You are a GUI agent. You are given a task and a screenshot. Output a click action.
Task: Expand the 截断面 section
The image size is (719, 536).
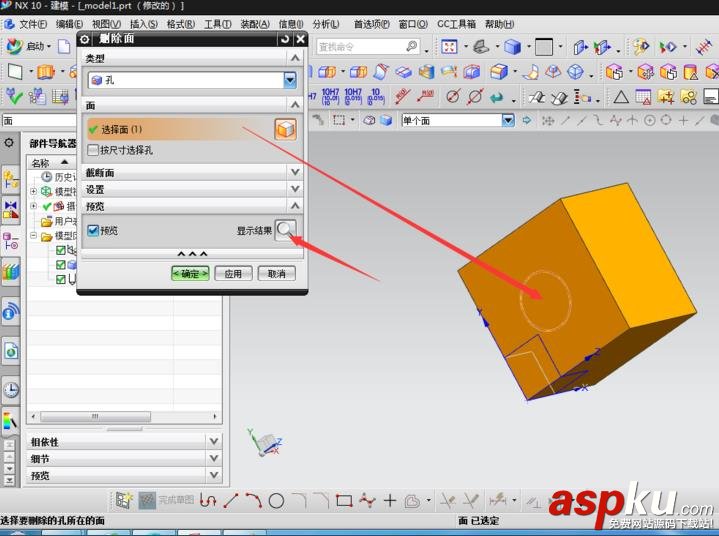pos(295,172)
